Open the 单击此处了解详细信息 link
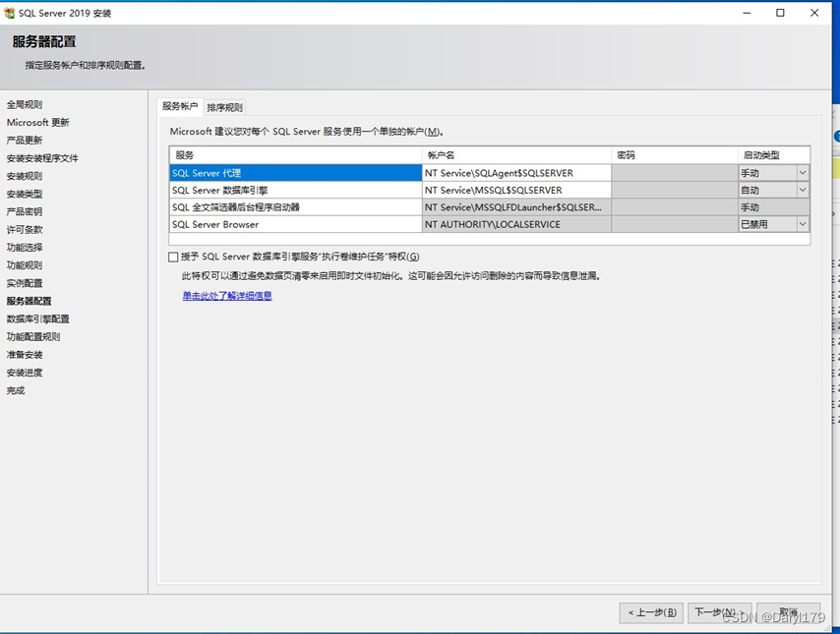Viewport: 840px width, 634px height. 227,296
